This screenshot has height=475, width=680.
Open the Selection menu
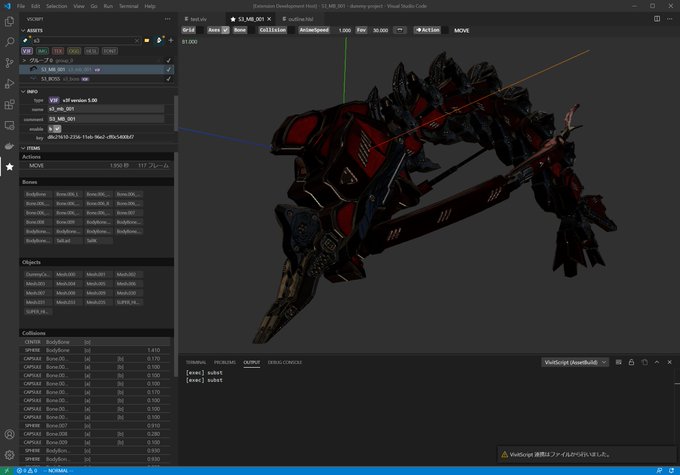[x=56, y=6]
